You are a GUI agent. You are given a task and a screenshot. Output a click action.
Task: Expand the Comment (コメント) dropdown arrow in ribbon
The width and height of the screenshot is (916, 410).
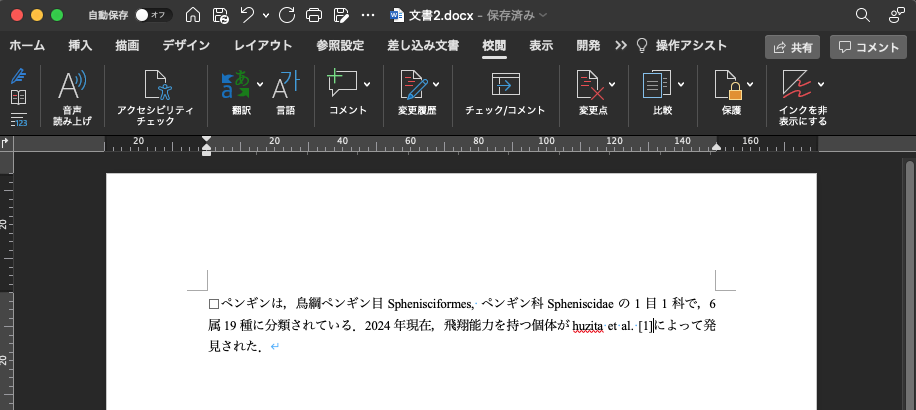click(367, 85)
